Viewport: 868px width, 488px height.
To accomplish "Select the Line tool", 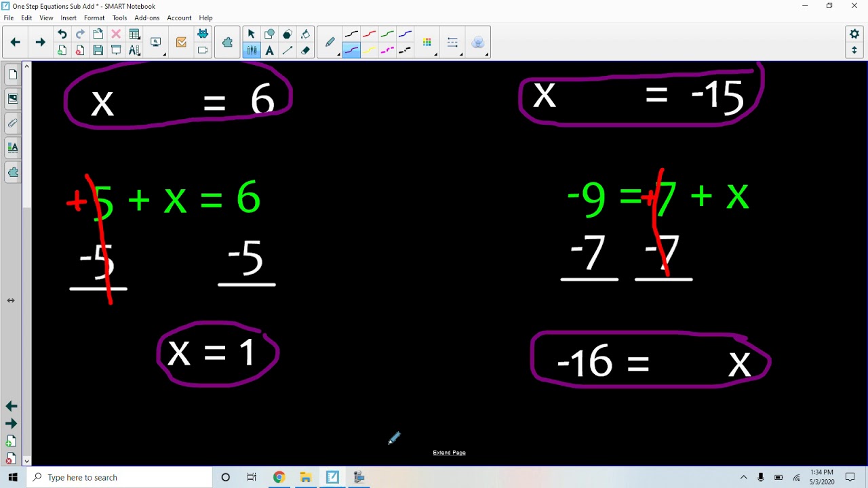I will [x=288, y=50].
